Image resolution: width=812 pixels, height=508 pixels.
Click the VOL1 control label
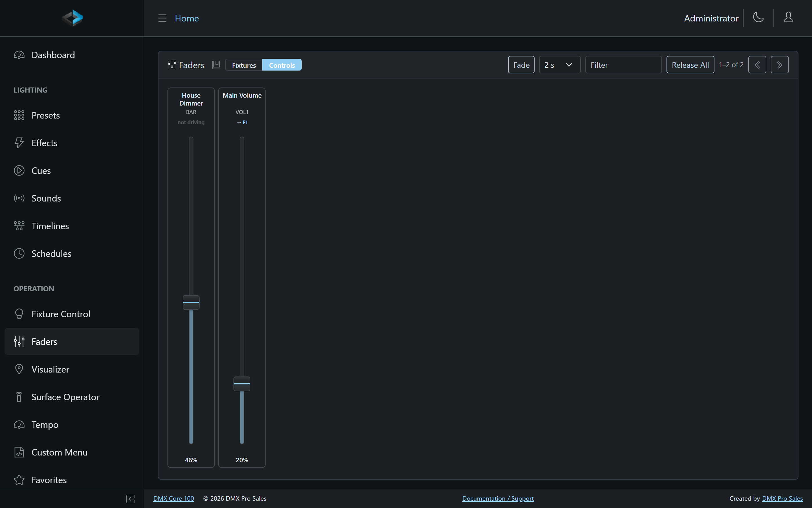pos(242,112)
